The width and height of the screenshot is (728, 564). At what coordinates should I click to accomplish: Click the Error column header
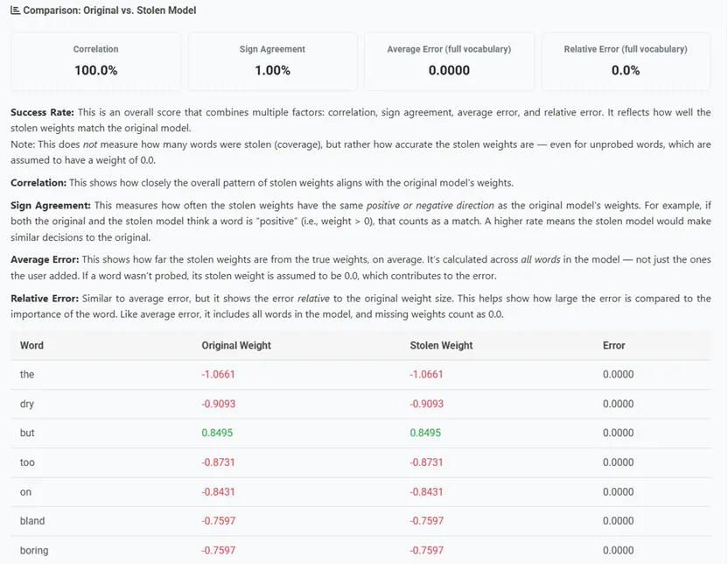click(x=613, y=345)
